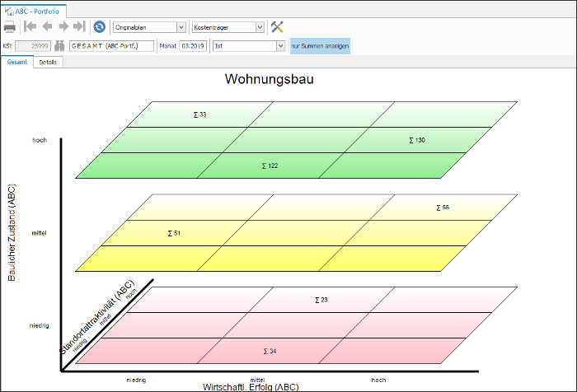577x392 pixels.
Task: Switch to the Gesamt tab
Action: coord(17,62)
